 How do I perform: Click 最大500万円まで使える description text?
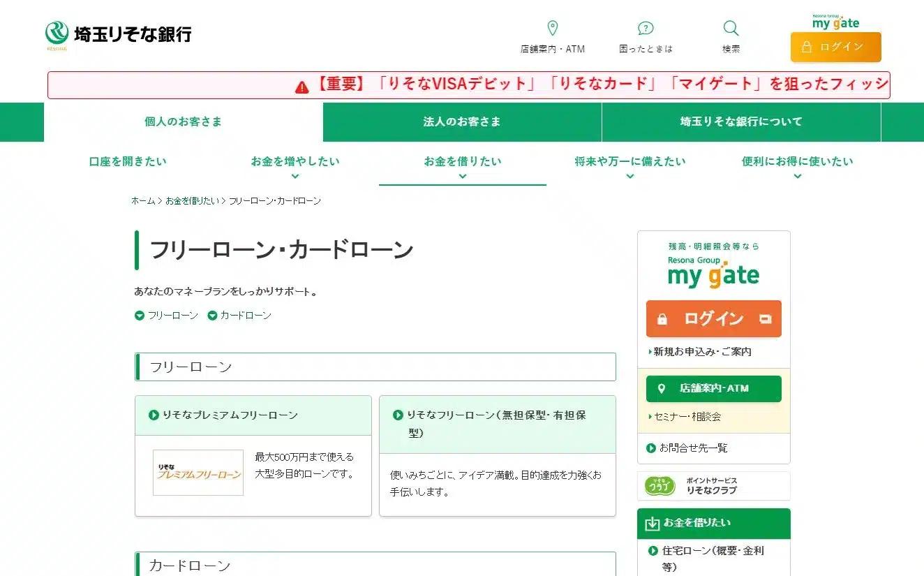(x=304, y=466)
